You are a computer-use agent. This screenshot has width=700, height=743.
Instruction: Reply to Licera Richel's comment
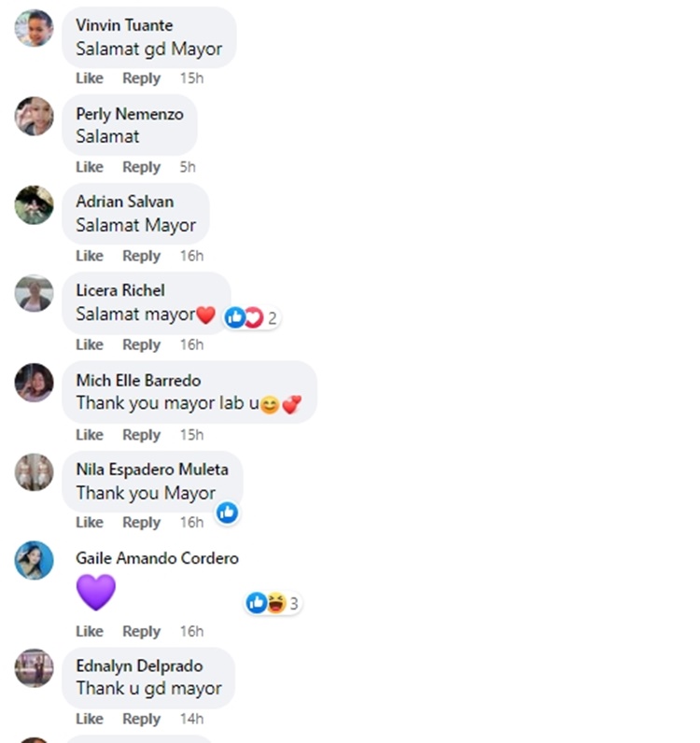[141, 344]
